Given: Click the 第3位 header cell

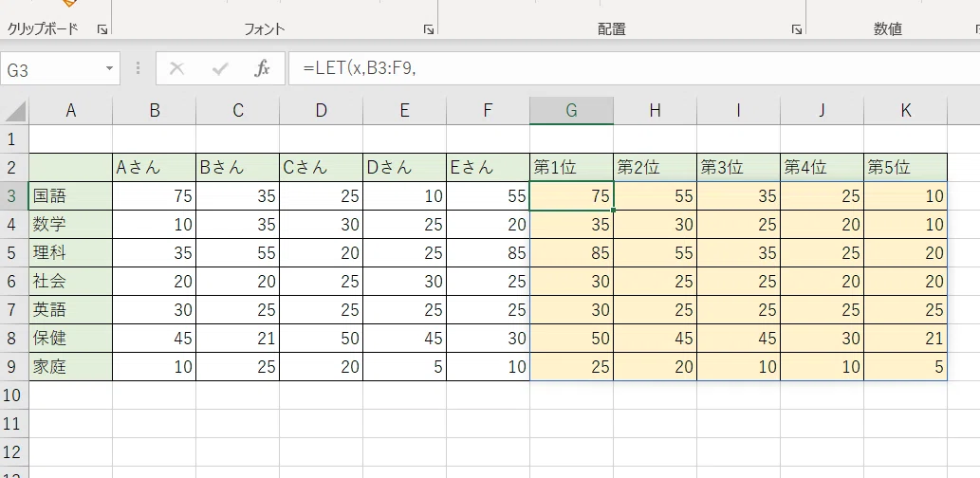Looking at the screenshot, I should [738, 168].
